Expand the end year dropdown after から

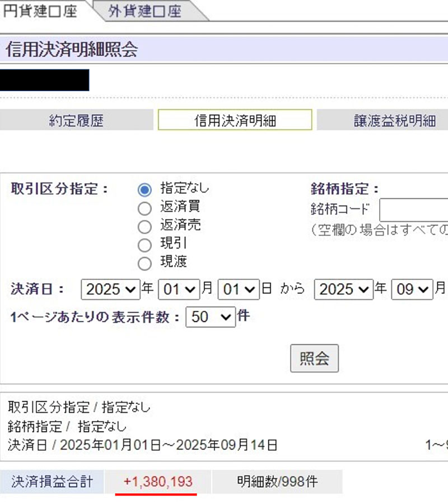(x=344, y=290)
